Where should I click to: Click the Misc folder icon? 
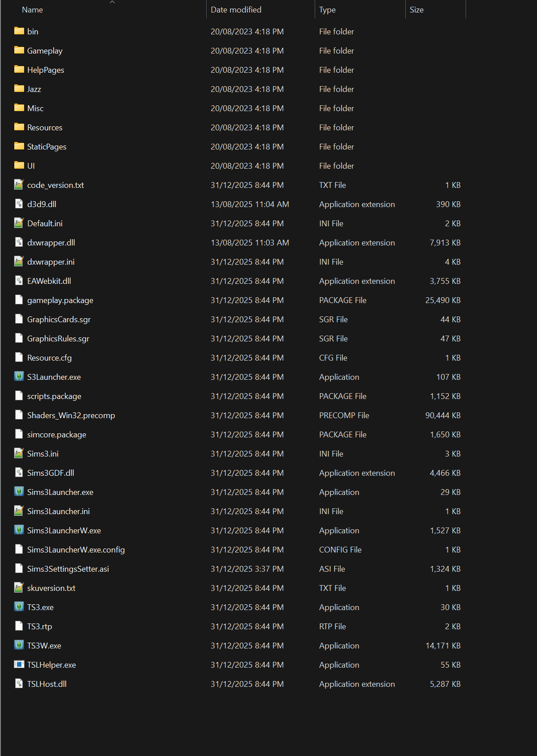19,108
